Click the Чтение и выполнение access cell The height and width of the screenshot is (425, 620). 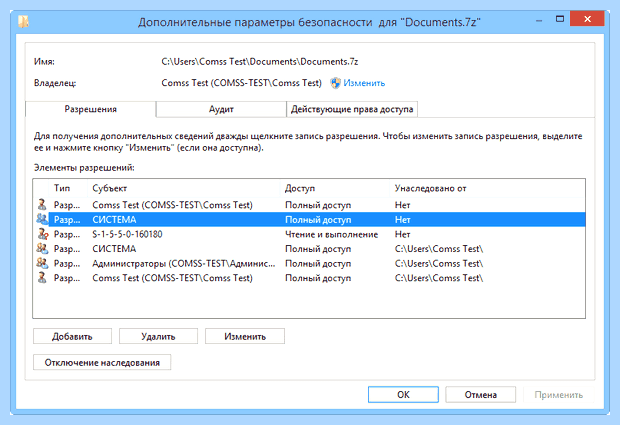pyautogui.click(x=332, y=234)
